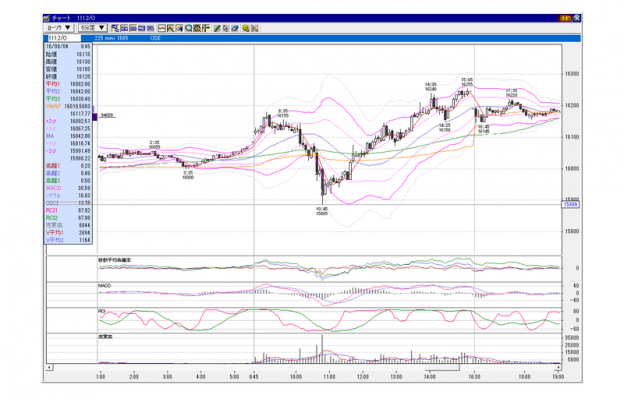The width and height of the screenshot is (624, 395).
Task: Click the scrollbar left arrow
Action: pyautogui.click(x=49, y=367)
